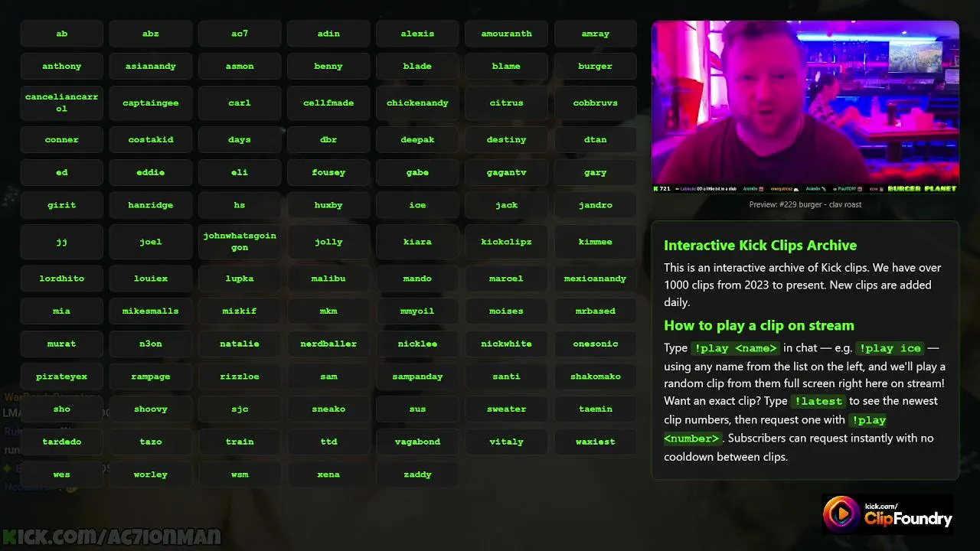Image resolution: width=980 pixels, height=551 pixels.
Task: Click the "burger" name tile
Action: 596,67
